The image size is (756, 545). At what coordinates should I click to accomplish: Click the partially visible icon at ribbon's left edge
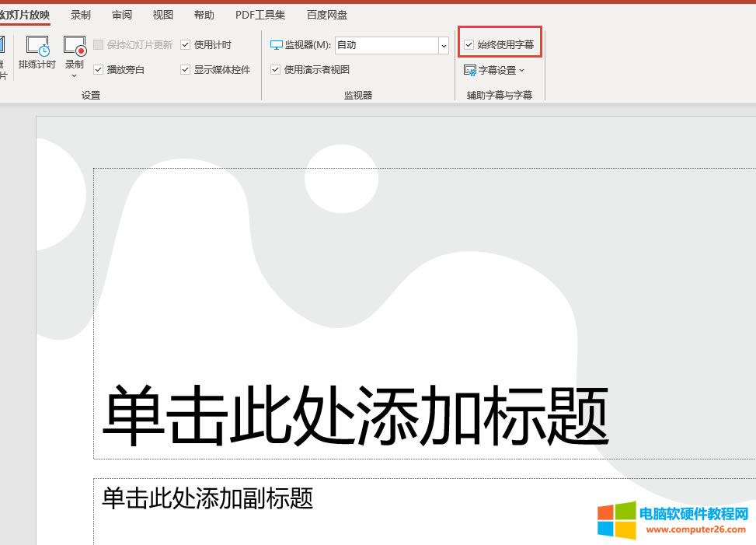(x=2, y=47)
